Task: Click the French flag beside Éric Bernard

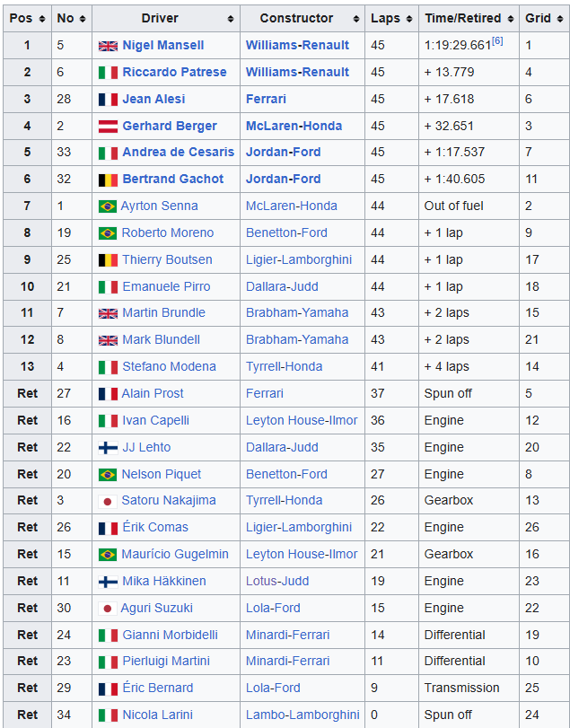Action: click(108, 689)
